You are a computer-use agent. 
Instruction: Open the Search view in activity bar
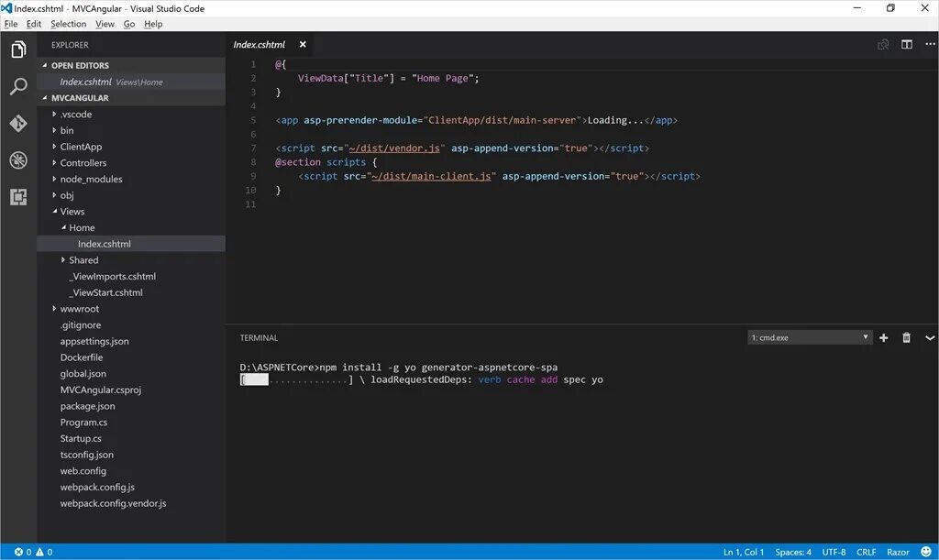pyautogui.click(x=18, y=87)
